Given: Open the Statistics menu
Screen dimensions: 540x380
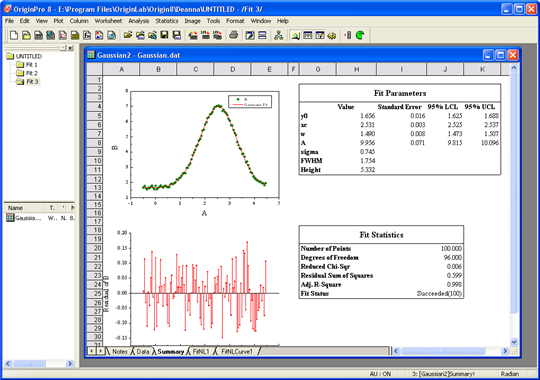Looking at the screenshot, I should [167, 21].
